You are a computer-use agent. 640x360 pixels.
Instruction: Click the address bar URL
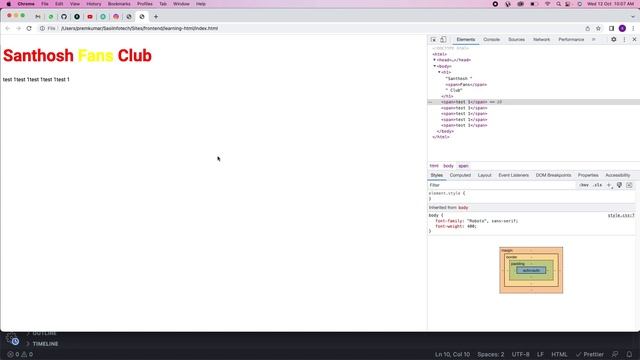pos(139,29)
